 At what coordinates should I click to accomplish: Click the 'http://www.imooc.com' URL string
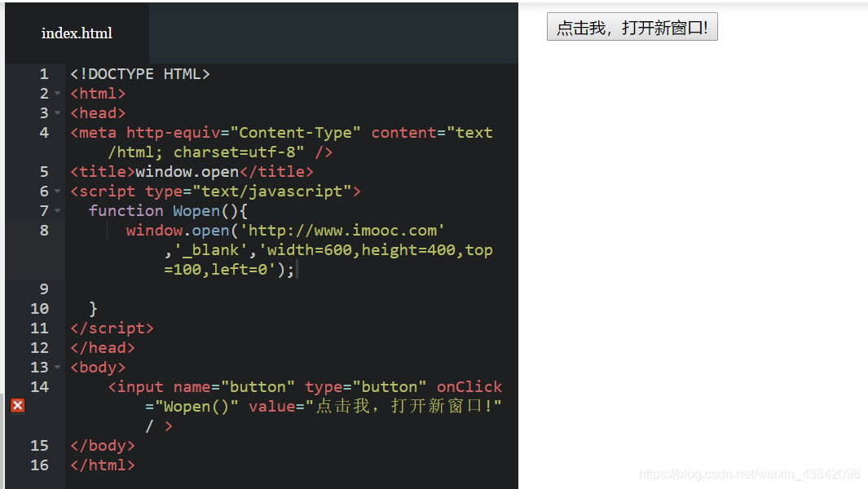tap(342, 231)
